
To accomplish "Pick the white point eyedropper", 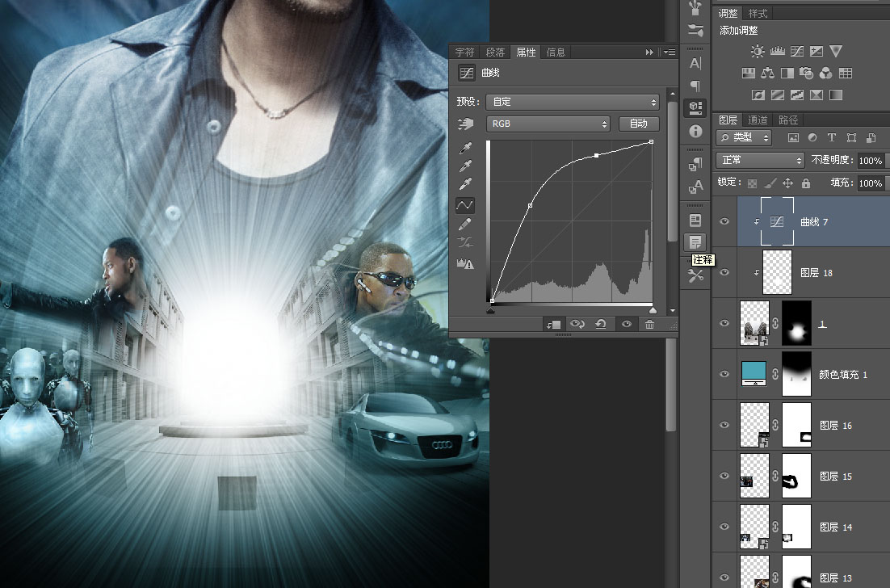I will pyautogui.click(x=465, y=184).
